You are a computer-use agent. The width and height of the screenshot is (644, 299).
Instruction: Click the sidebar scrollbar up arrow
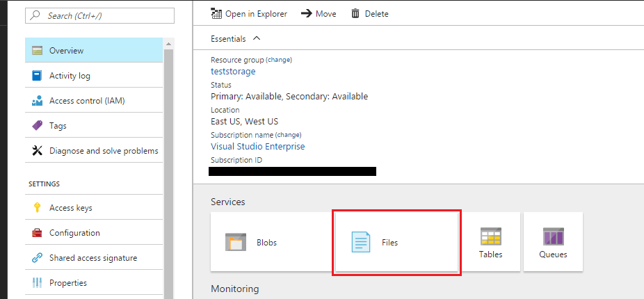168,44
